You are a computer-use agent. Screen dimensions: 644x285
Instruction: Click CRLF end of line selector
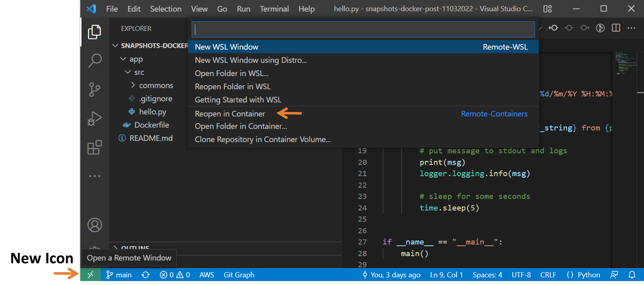[x=548, y=275]
